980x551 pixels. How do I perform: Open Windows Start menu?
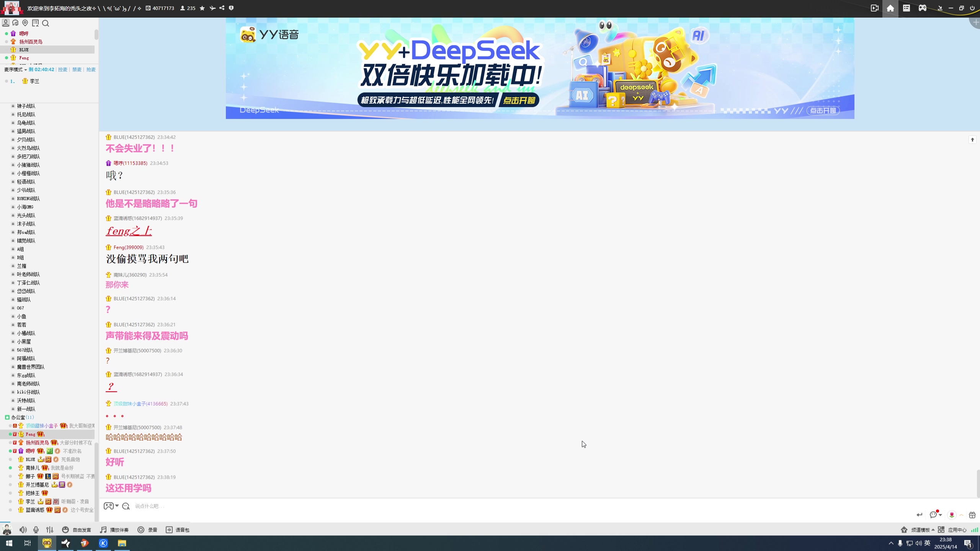(x=9, y=543)
